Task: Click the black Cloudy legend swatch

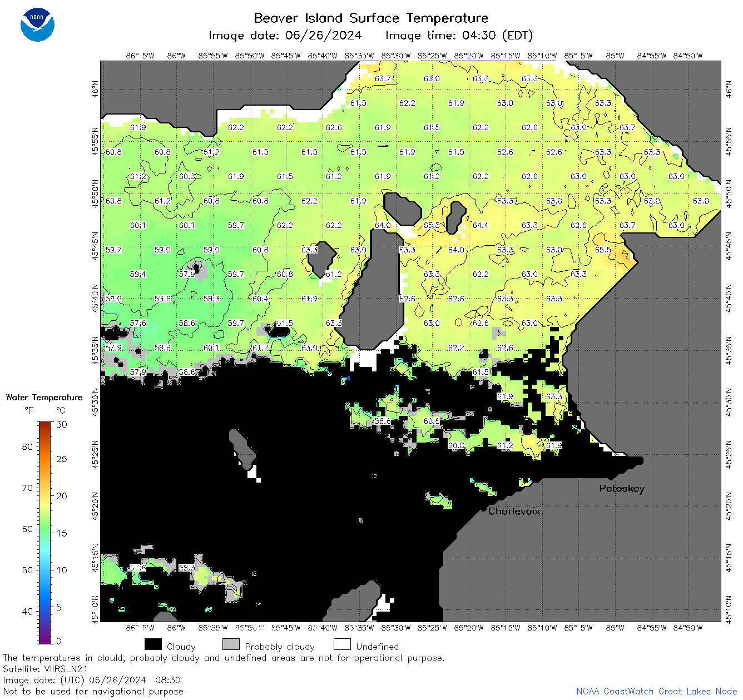Action: click(153, 644)
